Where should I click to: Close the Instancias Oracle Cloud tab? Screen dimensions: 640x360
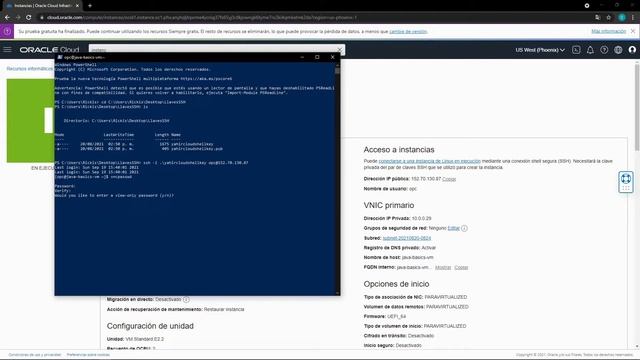77,6
